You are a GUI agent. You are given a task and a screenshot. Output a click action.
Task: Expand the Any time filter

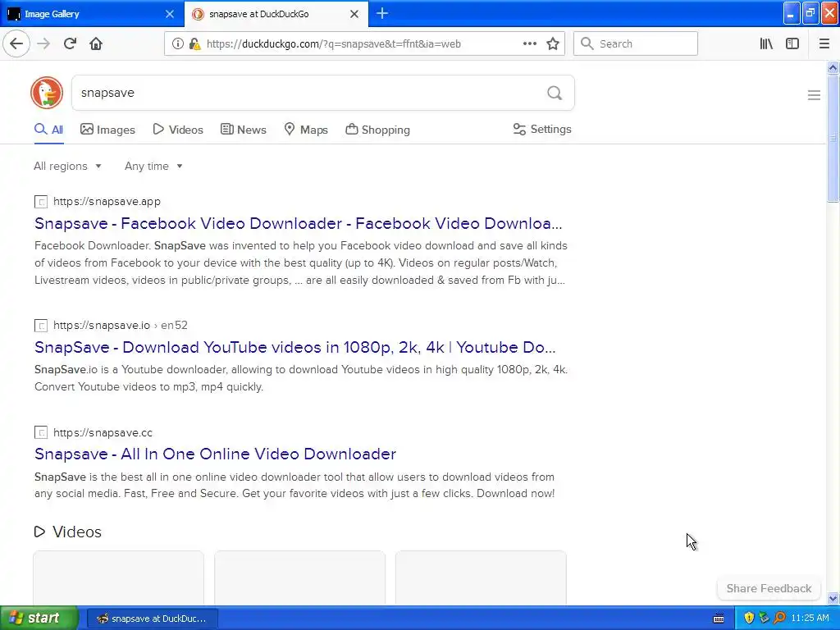pyautogui.click(x=153, y=166)
